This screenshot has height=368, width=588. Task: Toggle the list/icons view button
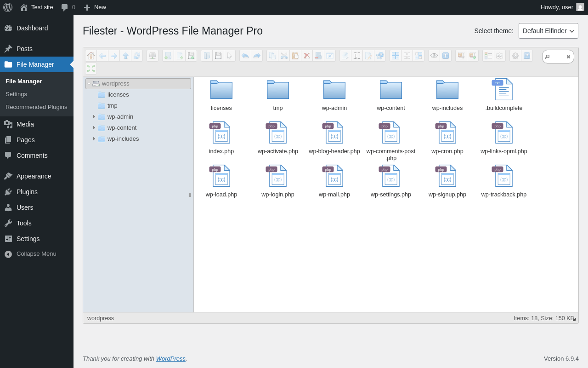[x=488, y=56]
